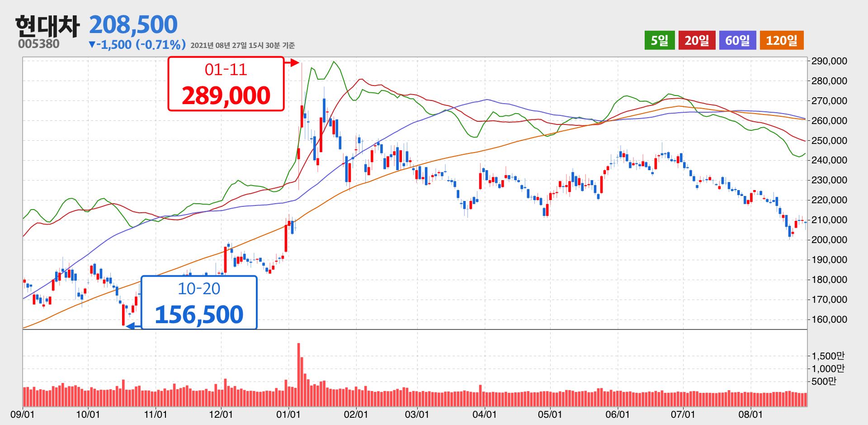Viewport: 868px width, 425px height.
Task: Click the 290,000 price axis label
Action: point(829,61)
